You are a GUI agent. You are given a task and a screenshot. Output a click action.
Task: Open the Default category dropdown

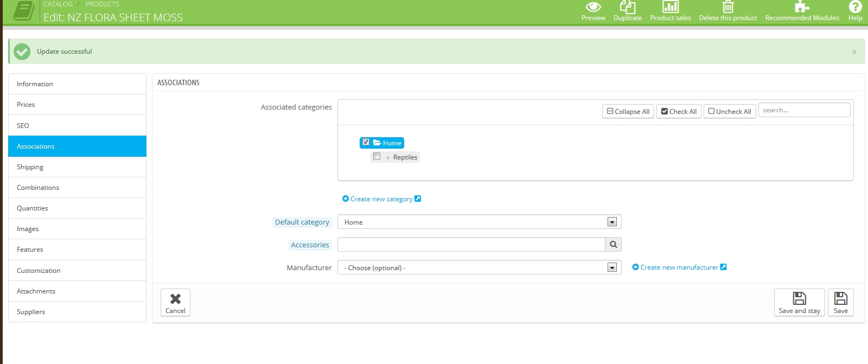(x=480, y=222)
